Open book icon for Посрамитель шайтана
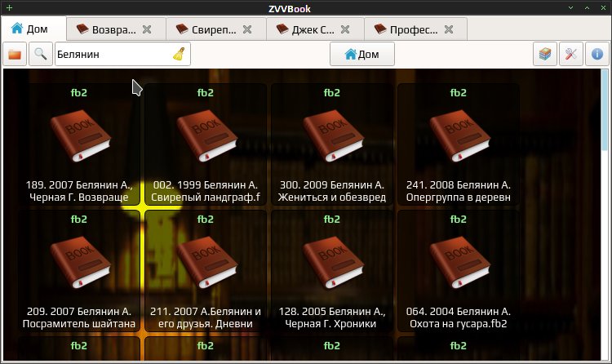Screen dimensions: 612x364 [x=81, y=263]
